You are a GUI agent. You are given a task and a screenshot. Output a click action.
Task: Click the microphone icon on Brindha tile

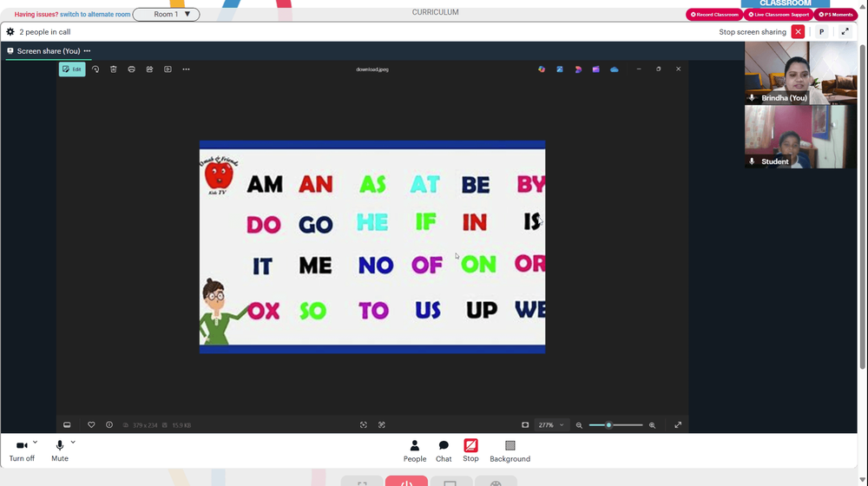[752, 98]
